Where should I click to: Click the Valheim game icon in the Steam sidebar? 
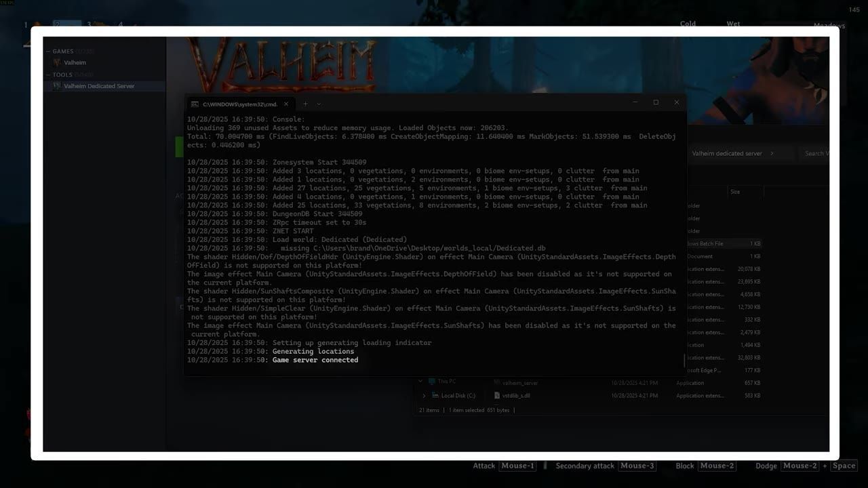point(57,62)
